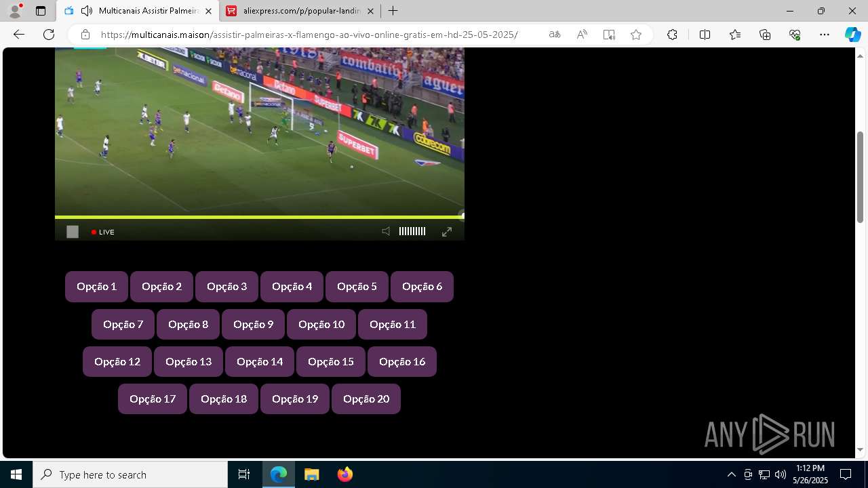
Task: Select Opção 6 stream
Action: tap(422, 286)
